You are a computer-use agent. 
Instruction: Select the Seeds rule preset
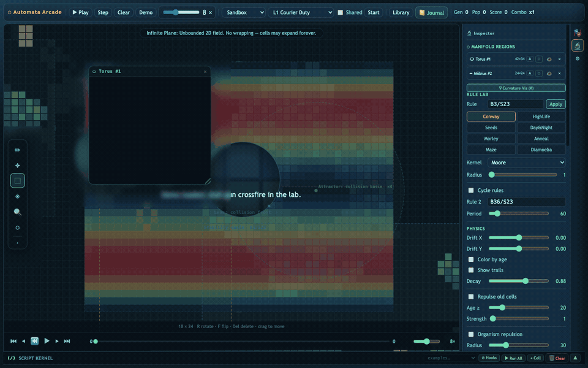[x=491, y=128]
